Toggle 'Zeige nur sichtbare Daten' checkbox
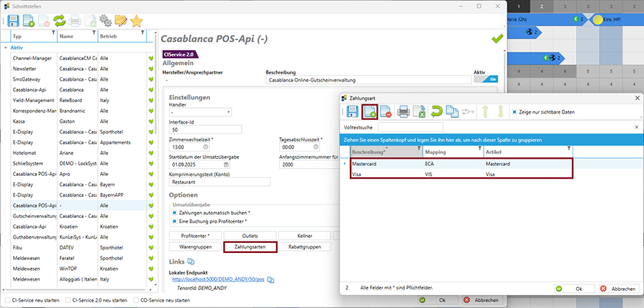 pyautogui.click(x=511, y=112)
